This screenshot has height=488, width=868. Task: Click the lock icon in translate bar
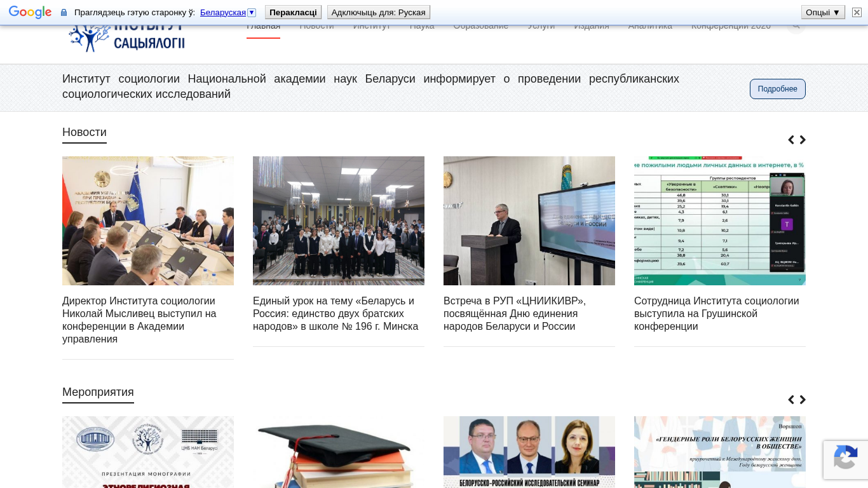pos(64,13)
